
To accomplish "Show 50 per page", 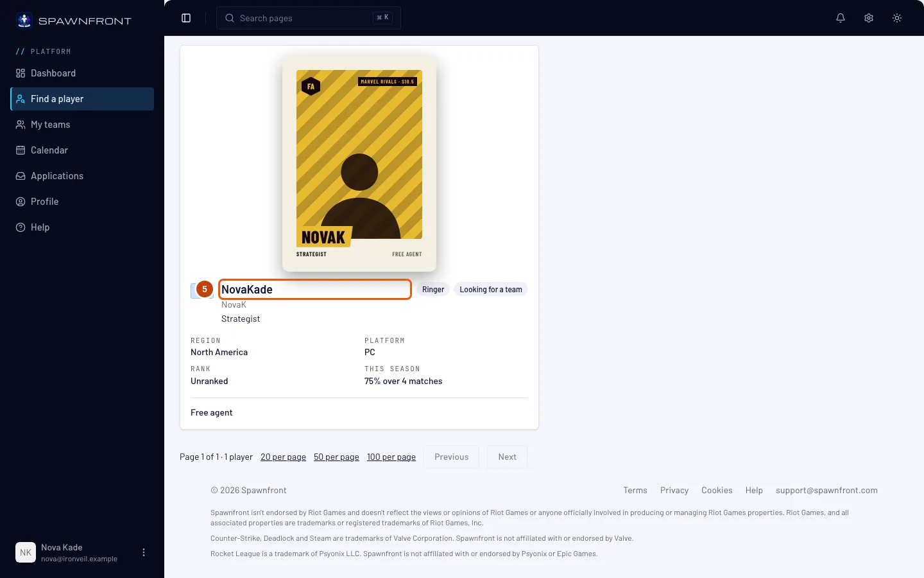I will (x=336, y=457).
